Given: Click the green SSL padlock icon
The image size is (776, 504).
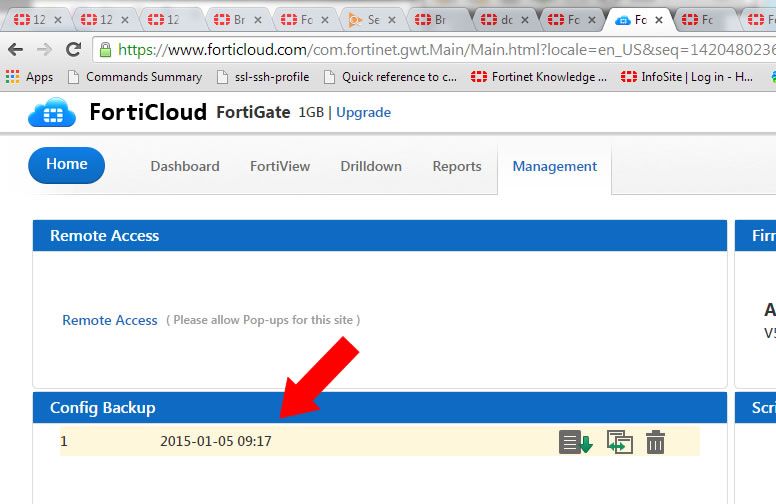Looking at the screenshot, I should (x=105, y=50).
